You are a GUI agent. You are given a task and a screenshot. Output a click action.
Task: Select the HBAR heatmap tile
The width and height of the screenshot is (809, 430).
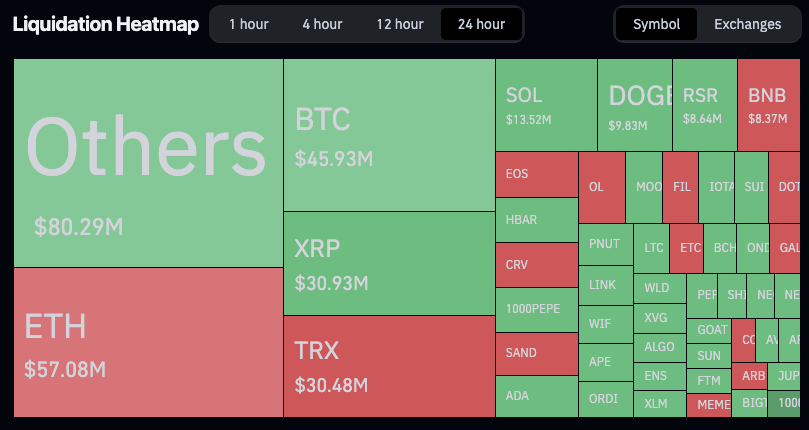click(x=536, y=219)
